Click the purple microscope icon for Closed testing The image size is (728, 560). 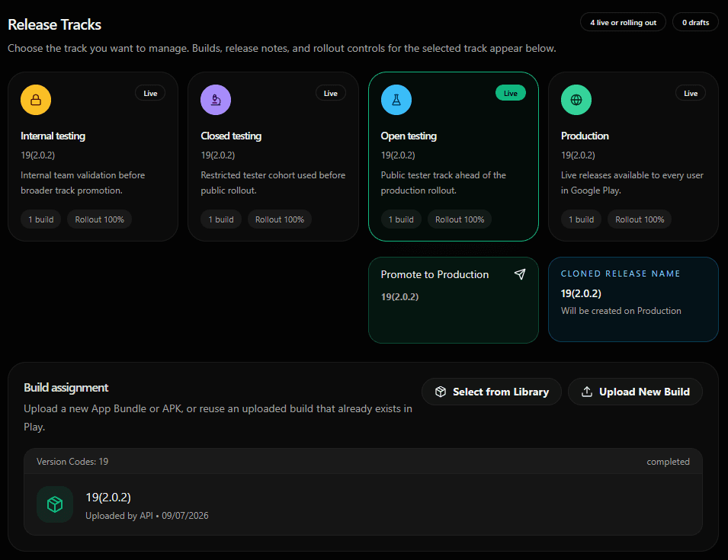(x=216, y=100)
